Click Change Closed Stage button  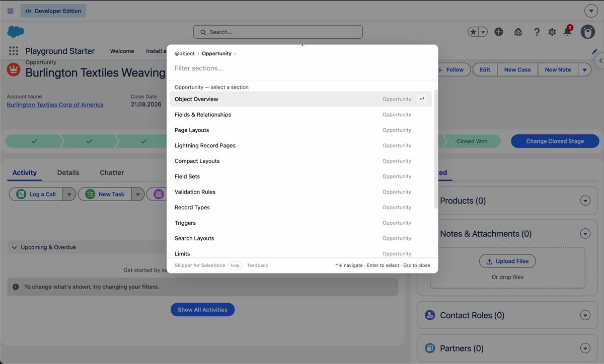(555, 141)
